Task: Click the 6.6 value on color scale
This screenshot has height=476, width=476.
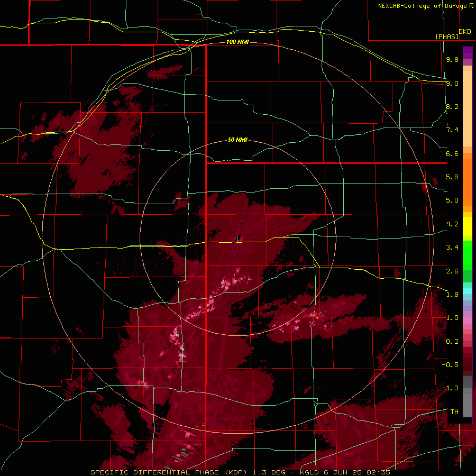Action: [x=452, y=153]
